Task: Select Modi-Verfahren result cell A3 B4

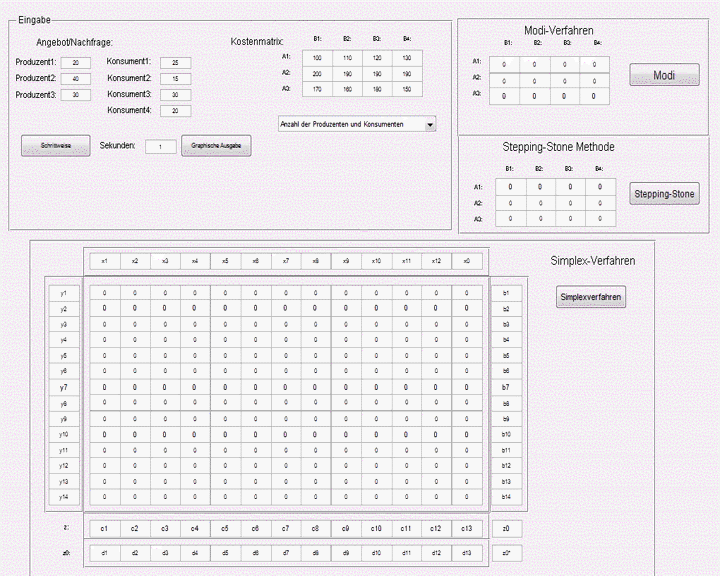Action: click(594, 96)
